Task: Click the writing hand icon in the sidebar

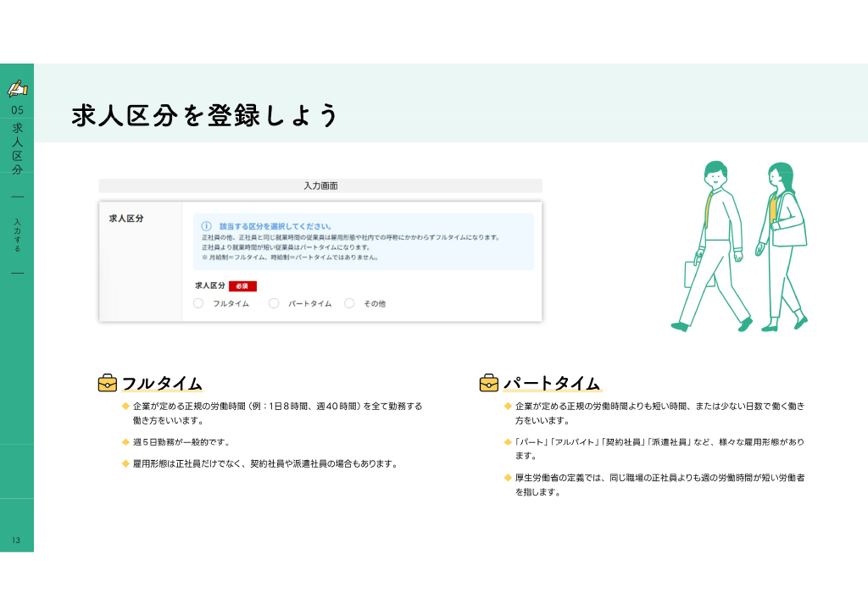Action: point(17,88)
